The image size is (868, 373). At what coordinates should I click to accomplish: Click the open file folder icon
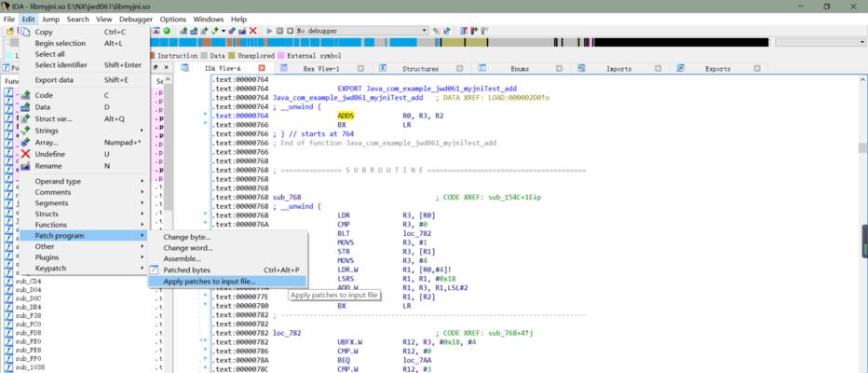(x=9, y=31)
